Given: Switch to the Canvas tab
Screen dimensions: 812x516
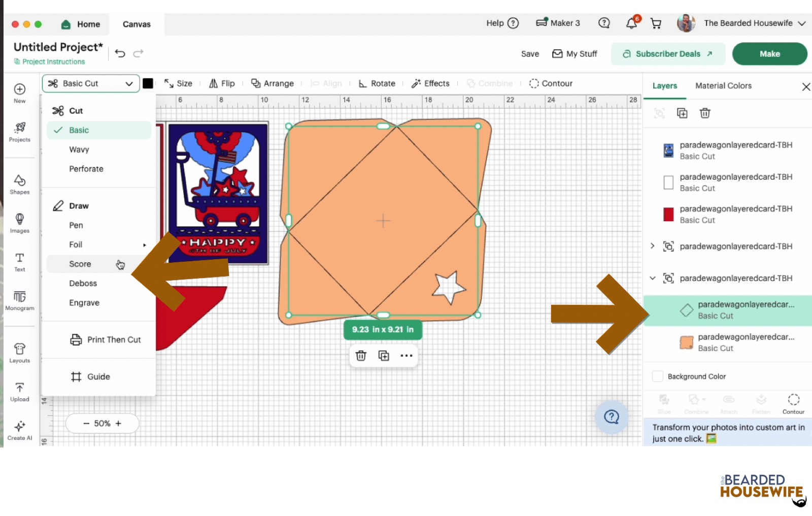Looking at the screenshot, I should [137, 24].
